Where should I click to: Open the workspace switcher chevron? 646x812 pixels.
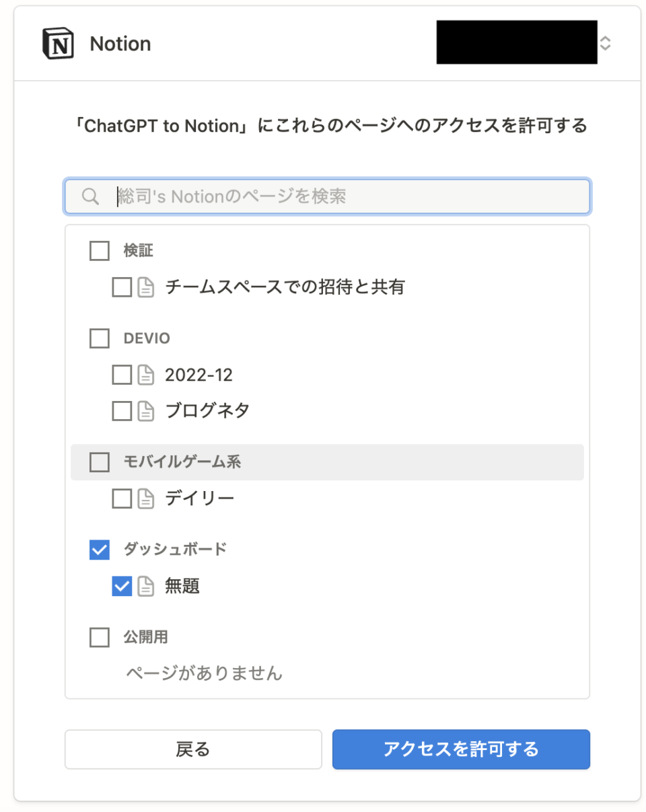click(605, 44)
